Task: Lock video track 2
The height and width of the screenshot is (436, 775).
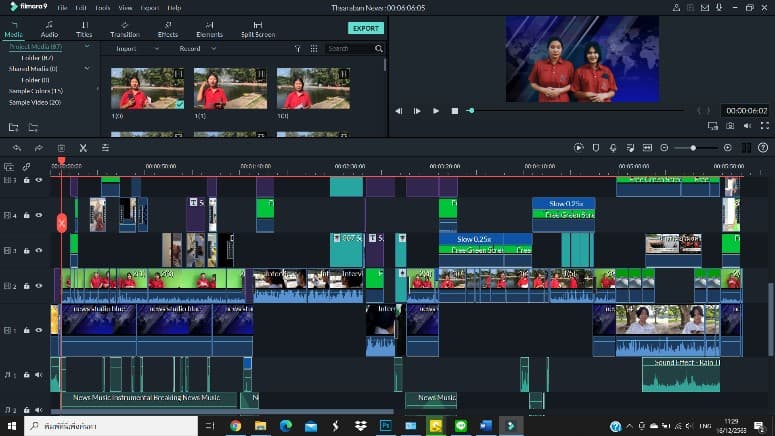Action: pyautogui.click(x=27, y=286)
